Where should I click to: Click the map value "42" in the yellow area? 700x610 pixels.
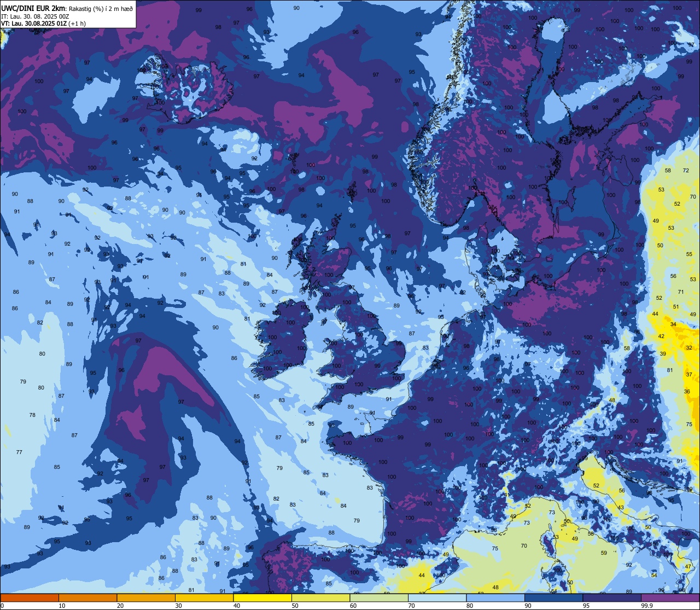click(661, 336)
